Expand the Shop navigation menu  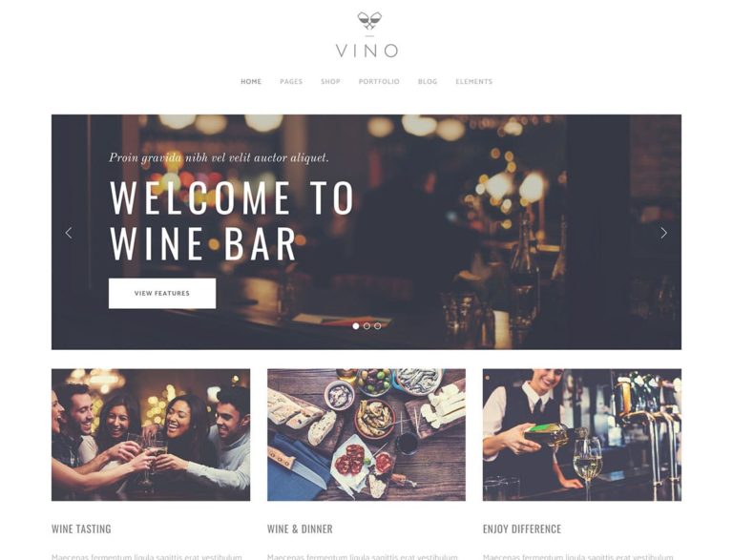pos(330,81)
